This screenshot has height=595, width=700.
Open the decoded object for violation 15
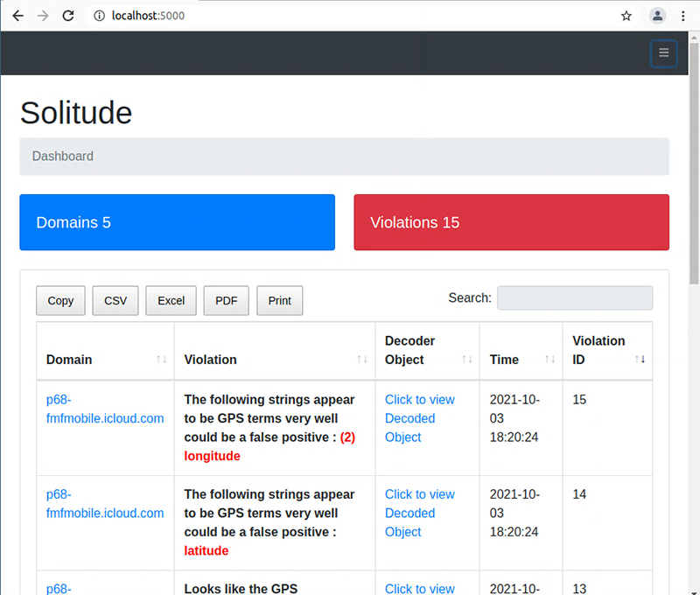click(420, 418)
